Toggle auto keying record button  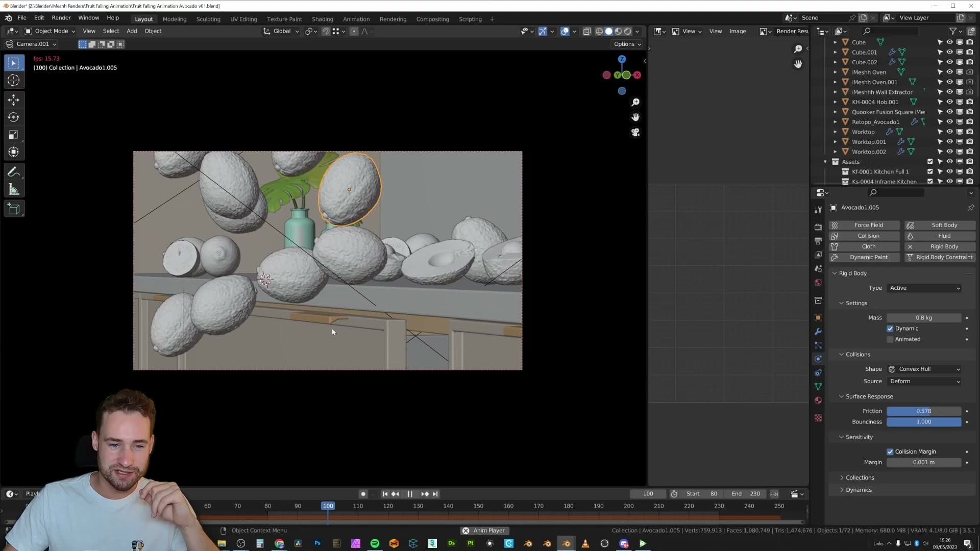click(x=363, y=494)
